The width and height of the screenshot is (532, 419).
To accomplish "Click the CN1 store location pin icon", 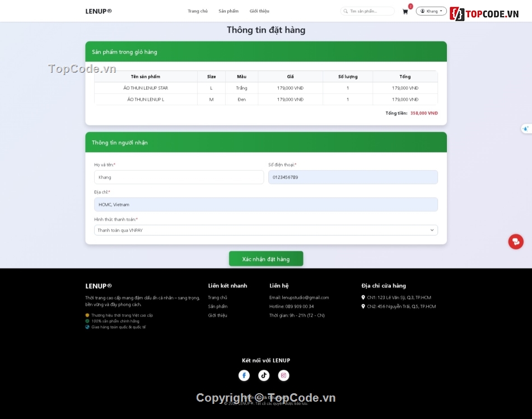I will point(363,297).
